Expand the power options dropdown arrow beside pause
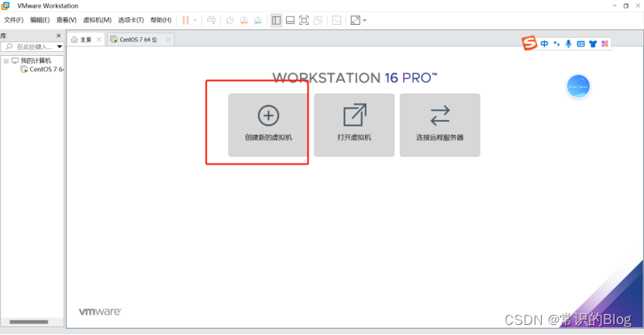This screenshot has width=644, height=335. coord(195,20)
